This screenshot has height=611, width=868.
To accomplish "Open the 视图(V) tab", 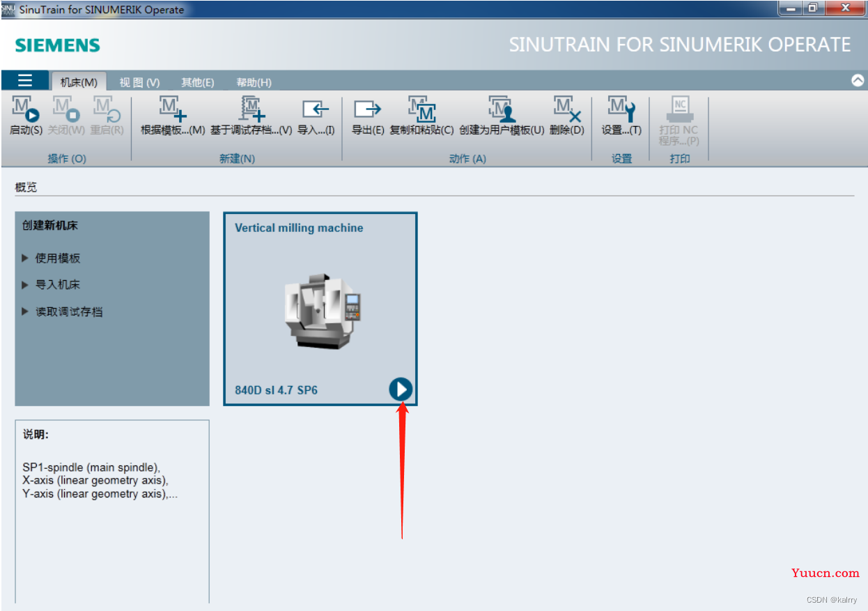I will 139,82.
